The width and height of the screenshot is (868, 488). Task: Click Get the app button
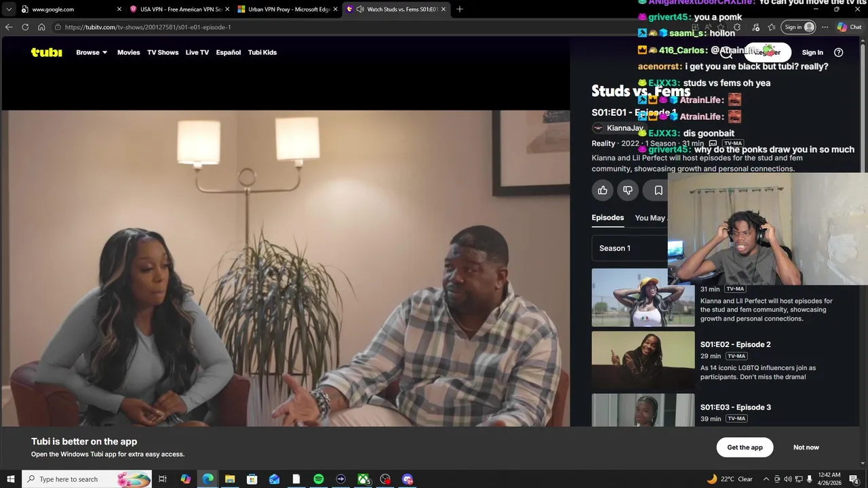[x=745, y=447]
